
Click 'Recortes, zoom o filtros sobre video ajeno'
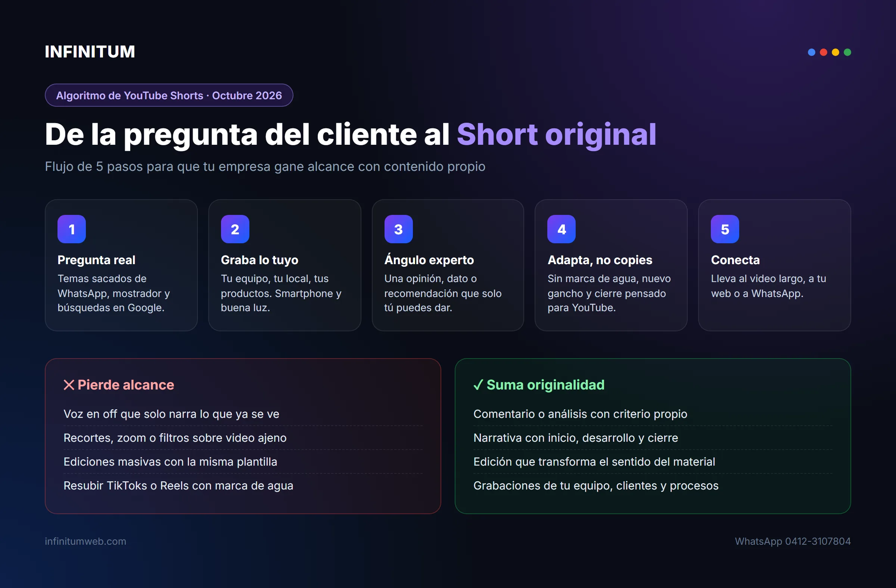tap(175, 438)
